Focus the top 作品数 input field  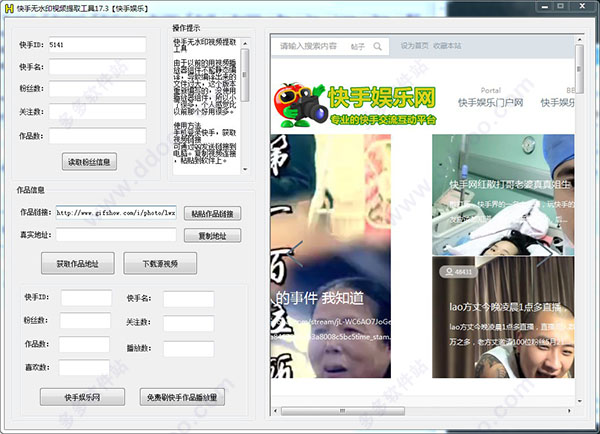(x=97, y=136)
